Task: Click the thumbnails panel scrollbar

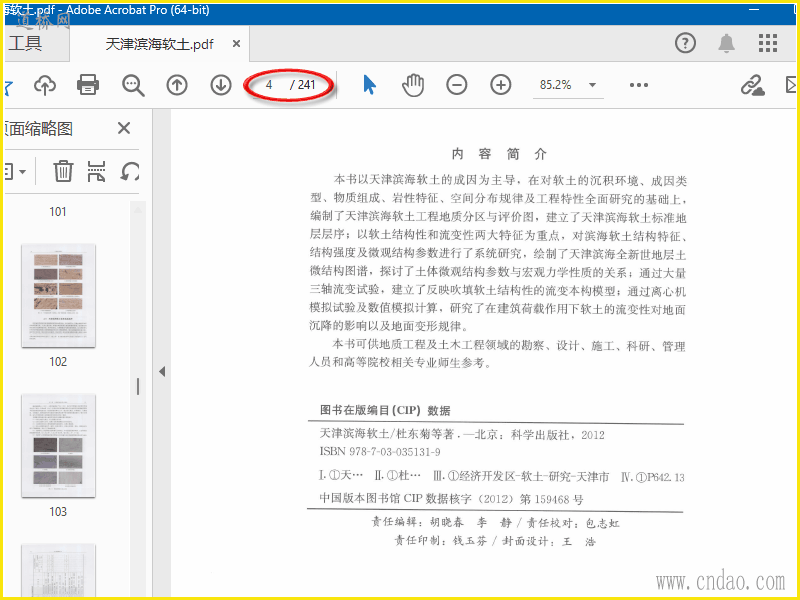Action: [138, 386]
